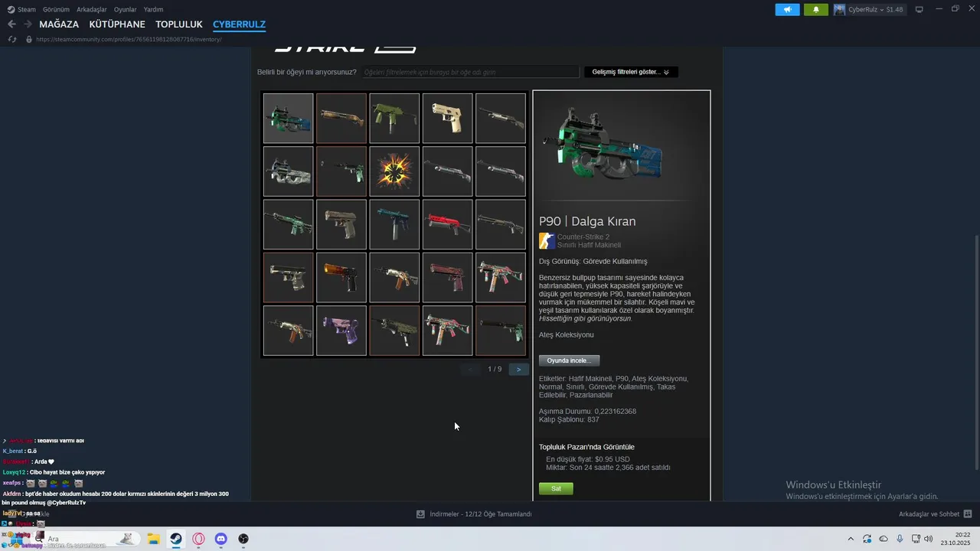Click Kalıp Şablonu: 837 value

tap(569, 419)
